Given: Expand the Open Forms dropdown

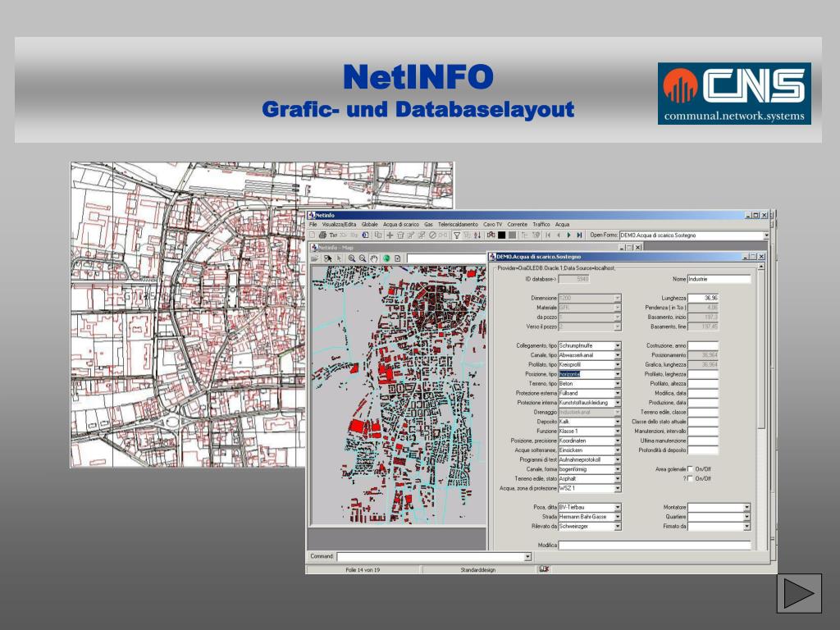Looking at the screenshot, I should [766, 235].
